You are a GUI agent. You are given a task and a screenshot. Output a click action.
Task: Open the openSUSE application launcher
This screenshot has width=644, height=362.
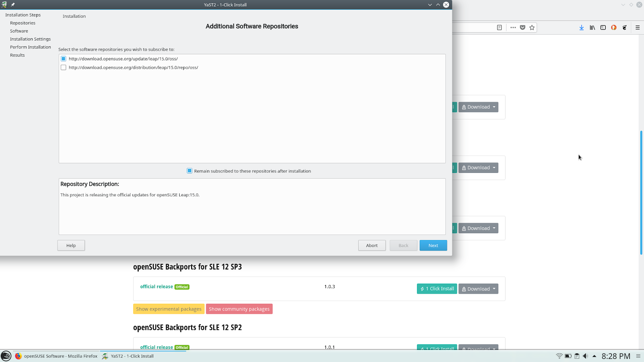[6, 356]
